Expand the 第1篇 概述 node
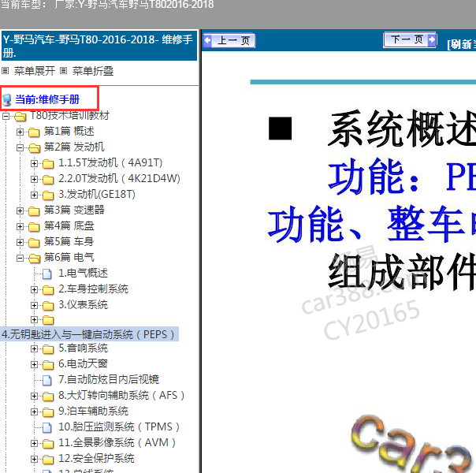The image size is (476, 473). click(x=20, y=132)
